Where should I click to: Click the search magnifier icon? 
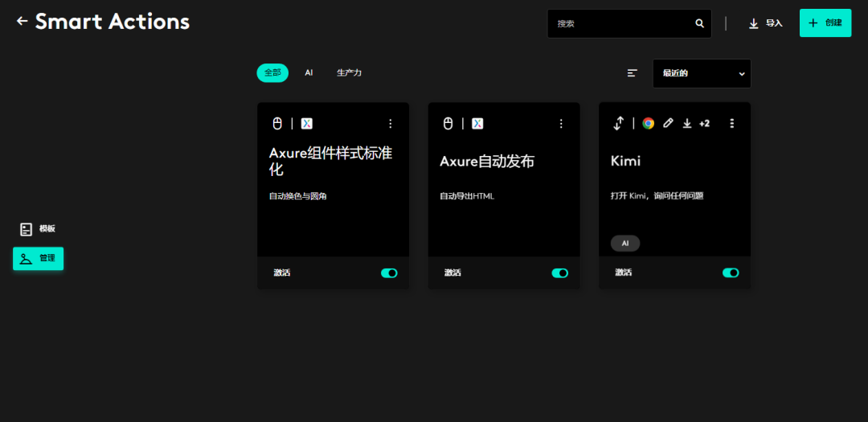(x=700, y=23)
